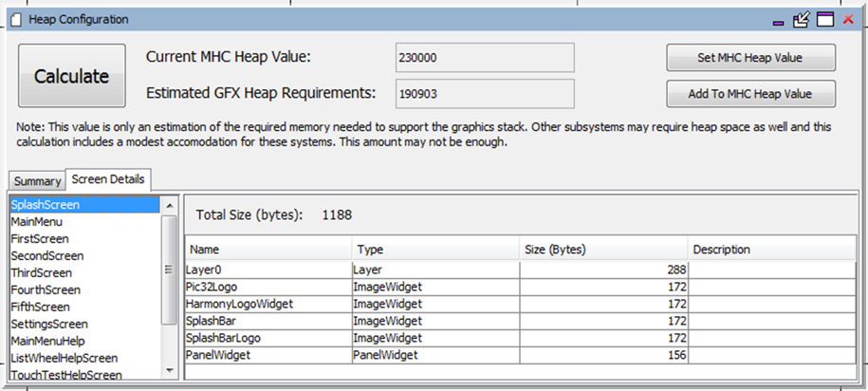This screenshot has height=391, width=868.
Task: Click the undock window icon
Action: [801, 20]
